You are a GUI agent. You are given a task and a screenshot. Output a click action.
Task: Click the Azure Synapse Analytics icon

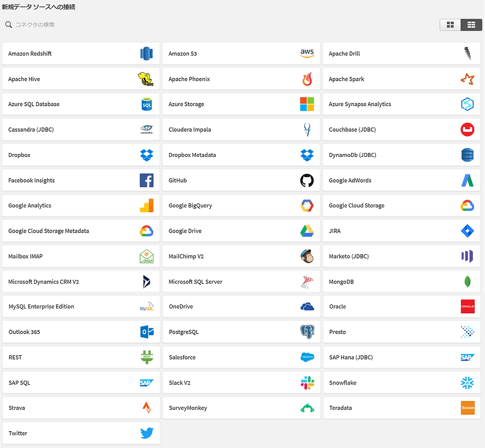point(467,104)
